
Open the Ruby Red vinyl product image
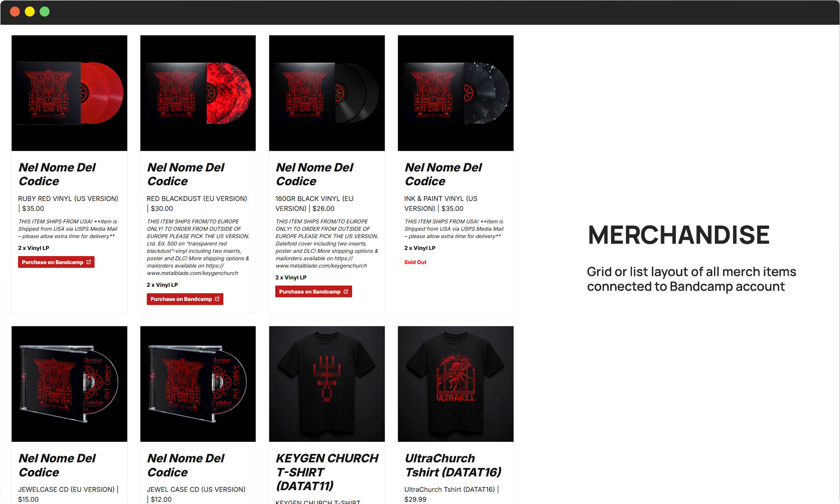(x=69, y=93)
